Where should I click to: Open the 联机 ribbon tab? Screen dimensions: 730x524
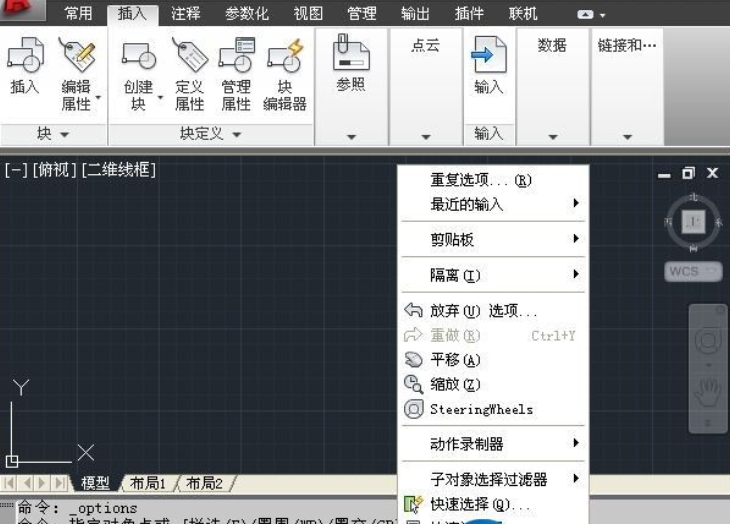coord(523,13)
